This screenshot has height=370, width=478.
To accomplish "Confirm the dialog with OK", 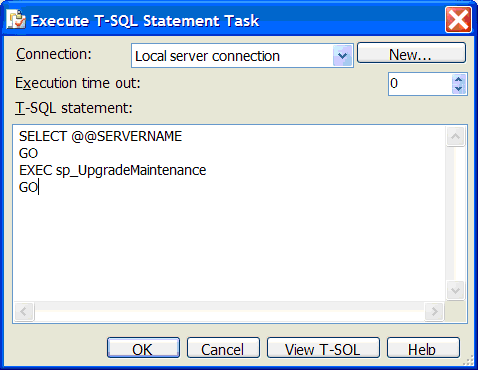I will tap(143, 348).
